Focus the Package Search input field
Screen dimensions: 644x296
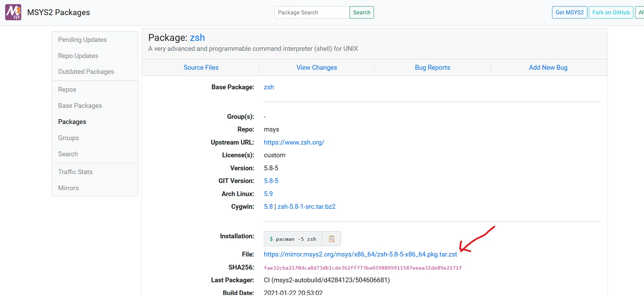[x=312, y=12]
